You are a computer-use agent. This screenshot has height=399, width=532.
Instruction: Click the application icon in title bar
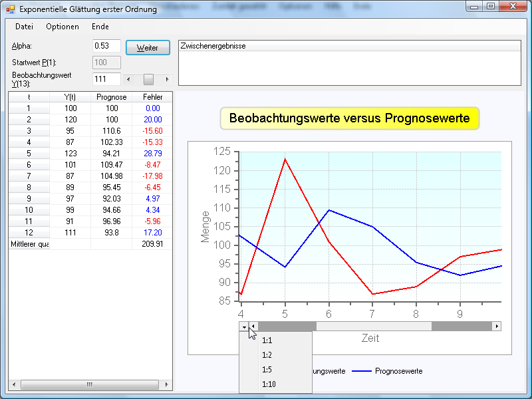click(10, 9)
